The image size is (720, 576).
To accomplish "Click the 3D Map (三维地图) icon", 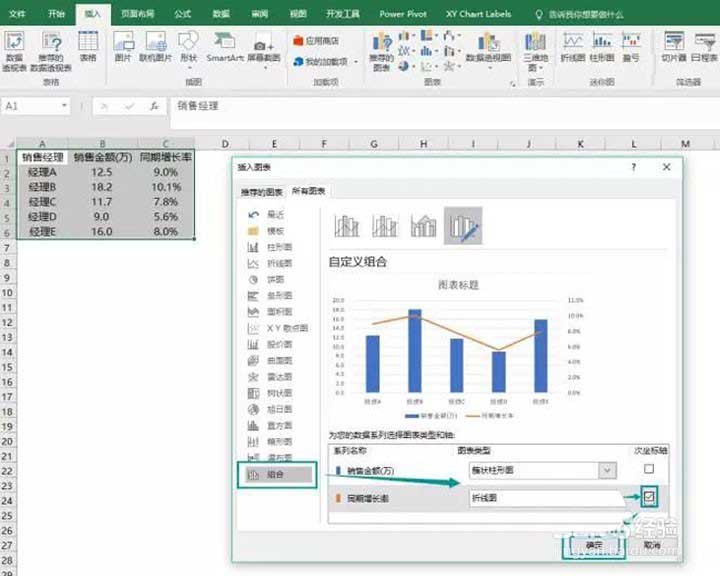I will coord(535,51).
